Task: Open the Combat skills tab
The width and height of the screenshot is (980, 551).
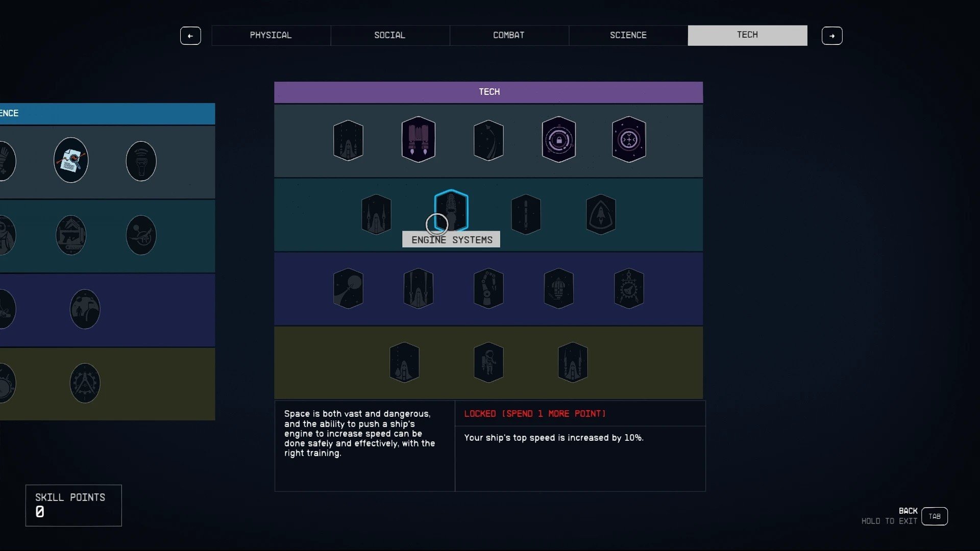Action: click(509, 35)
